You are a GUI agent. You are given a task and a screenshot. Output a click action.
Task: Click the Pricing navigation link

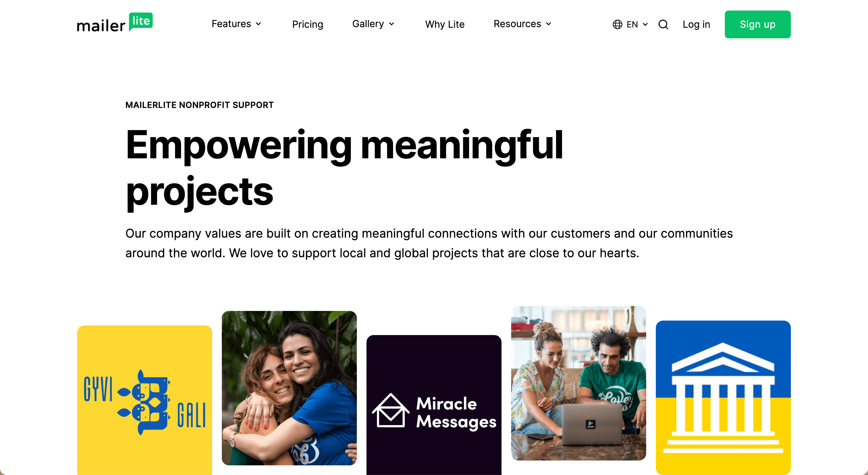(x=307, y=24)
